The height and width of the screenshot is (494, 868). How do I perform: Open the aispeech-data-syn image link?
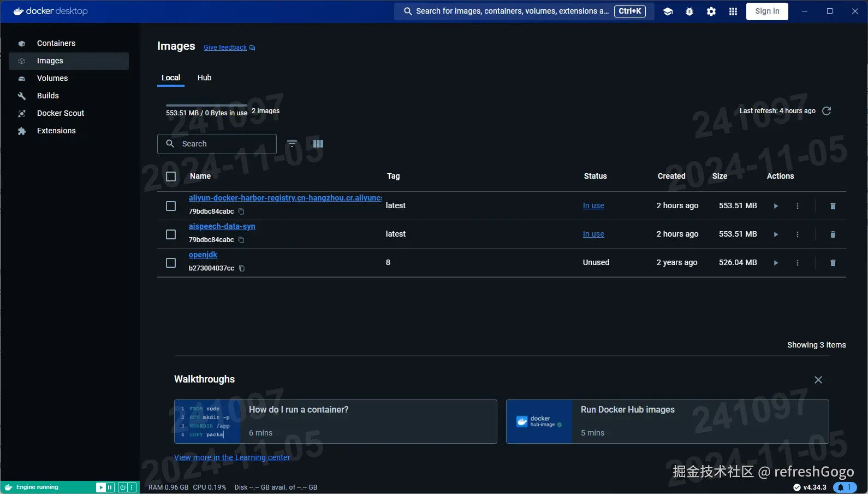tap(222, 226)
